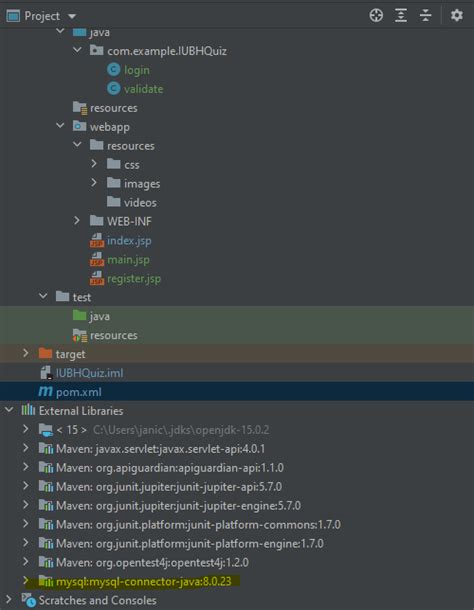Screen dimensions: 474x610
Task: Select IUBHQuiz.iml file
Action: click(x=90, y=373)
